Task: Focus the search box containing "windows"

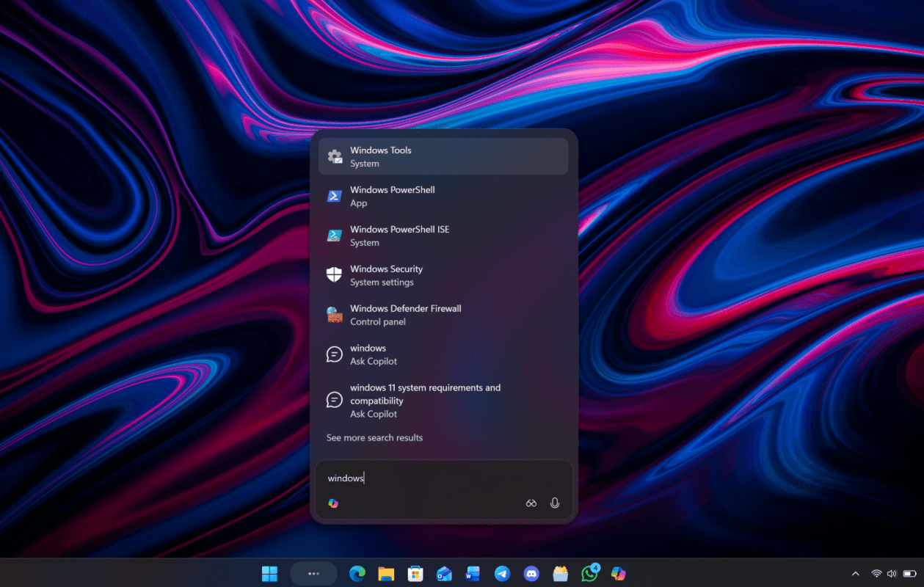Action: tap(443, 478)
